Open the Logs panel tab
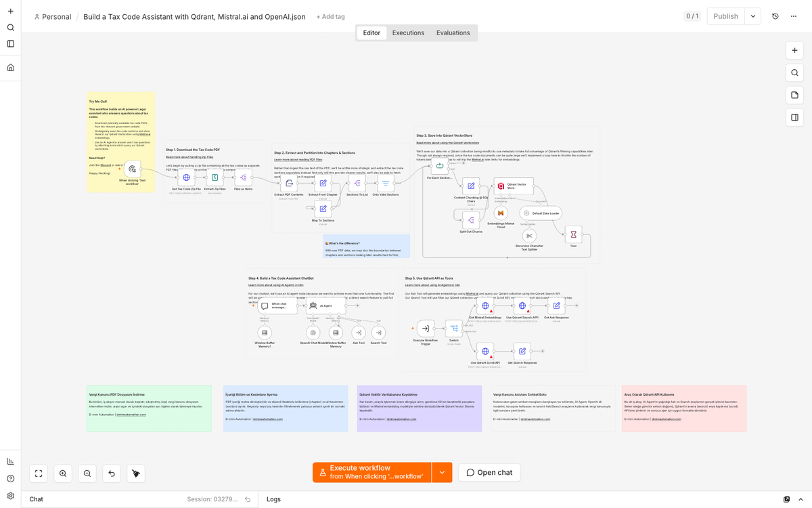 (x=273, y=499)
